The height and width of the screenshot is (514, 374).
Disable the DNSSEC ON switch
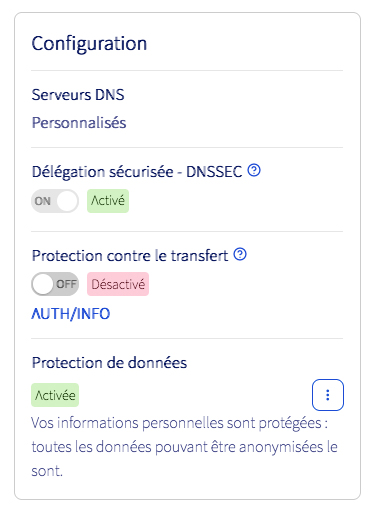(55, 201)
